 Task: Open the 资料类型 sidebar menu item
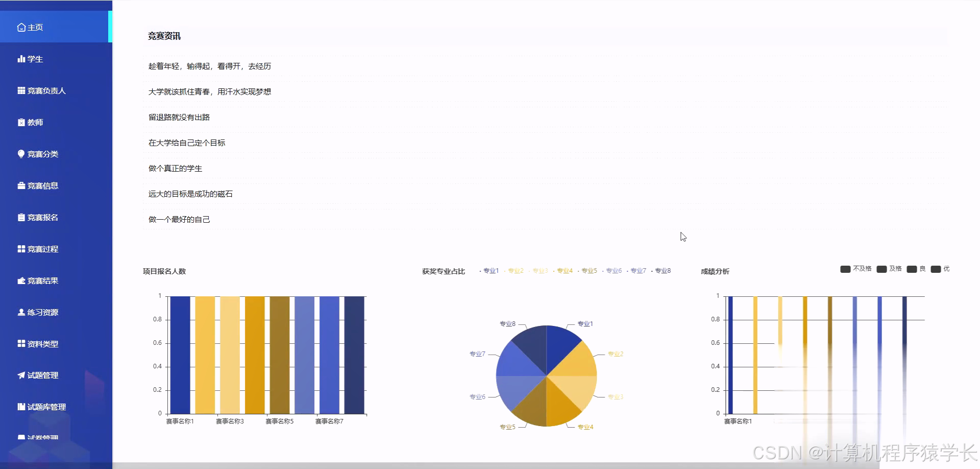[x=56, y=344]
